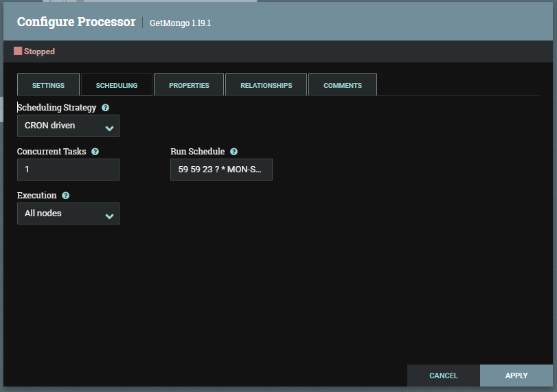Open the Comments tab
Viewport: 557px width, 392px height.
point(343,85)
